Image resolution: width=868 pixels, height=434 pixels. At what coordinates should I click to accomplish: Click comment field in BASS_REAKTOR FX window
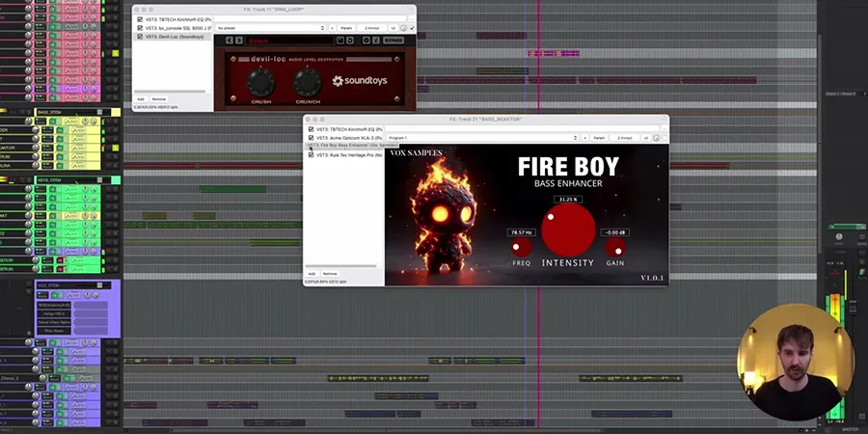522,129
